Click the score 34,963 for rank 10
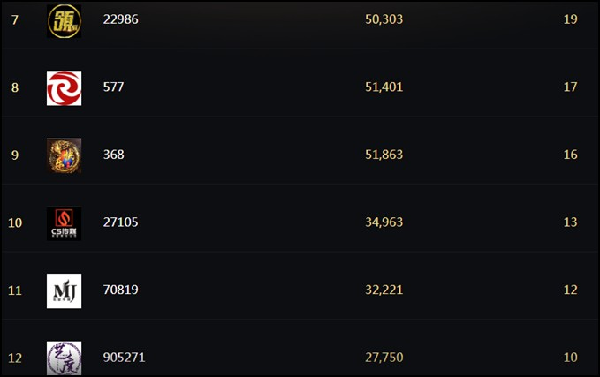Screen dimensions: 600x377 (384, 222)
